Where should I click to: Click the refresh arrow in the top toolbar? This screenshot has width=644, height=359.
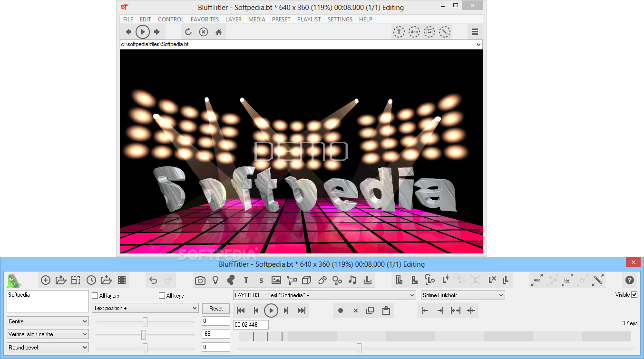[188, 32]
